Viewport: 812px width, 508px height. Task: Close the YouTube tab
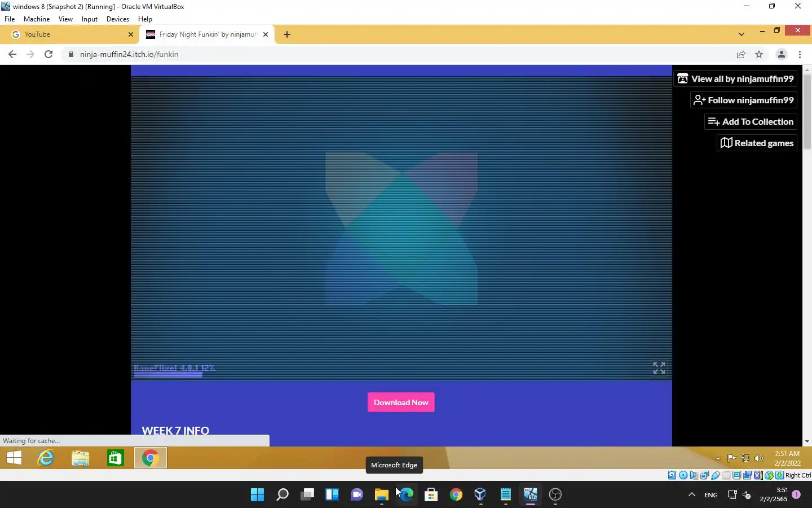click(131, 34)
